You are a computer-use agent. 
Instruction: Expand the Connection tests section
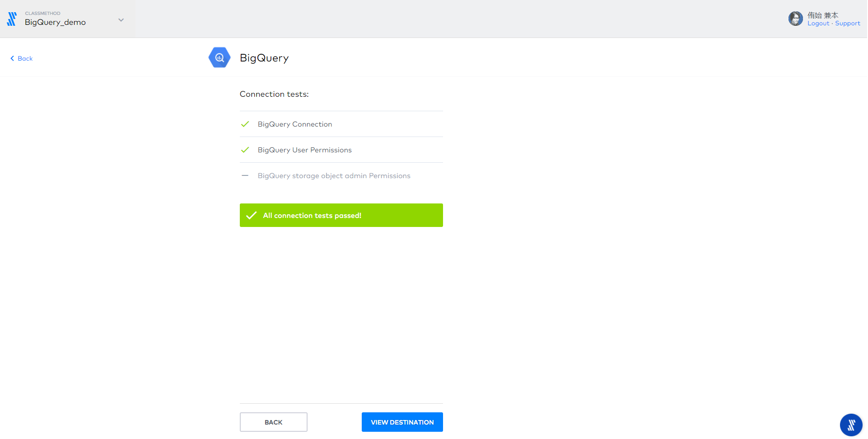[274, 94]
